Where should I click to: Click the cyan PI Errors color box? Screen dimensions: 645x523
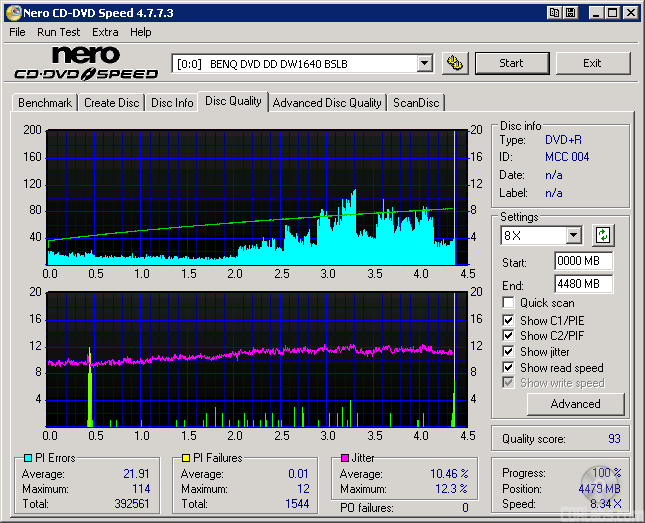(28, 458)
